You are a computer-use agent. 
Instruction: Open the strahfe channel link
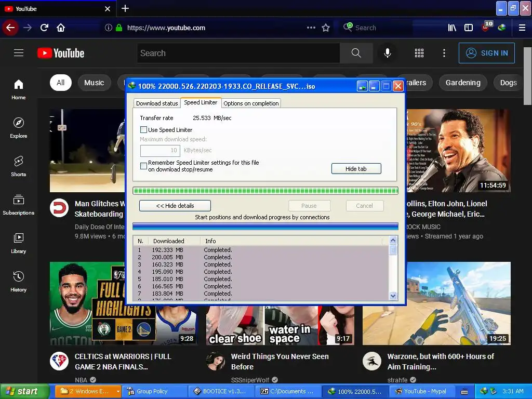click(x=397, y=380)
